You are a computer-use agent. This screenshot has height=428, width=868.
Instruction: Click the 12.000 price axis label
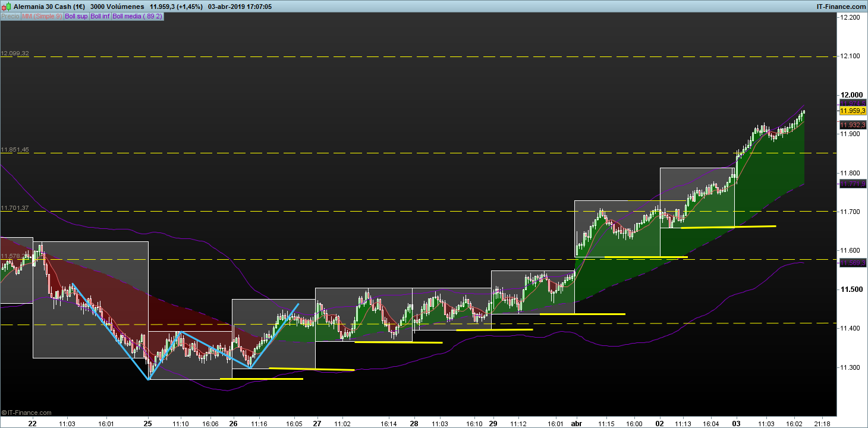850,95
